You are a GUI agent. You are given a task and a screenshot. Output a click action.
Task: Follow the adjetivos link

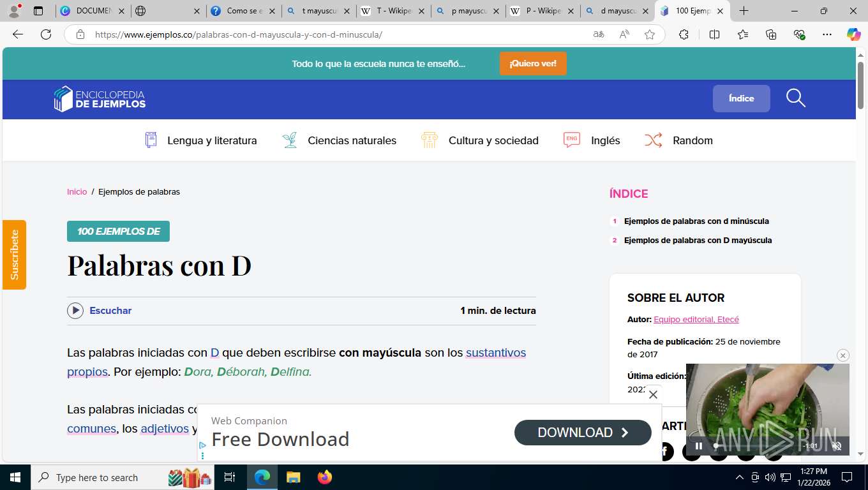pos(165,429)
